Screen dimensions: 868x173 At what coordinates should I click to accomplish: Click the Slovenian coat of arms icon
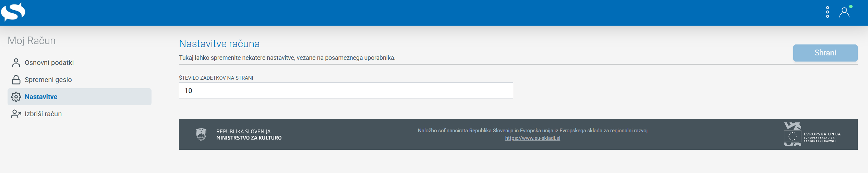coord(201,134)
